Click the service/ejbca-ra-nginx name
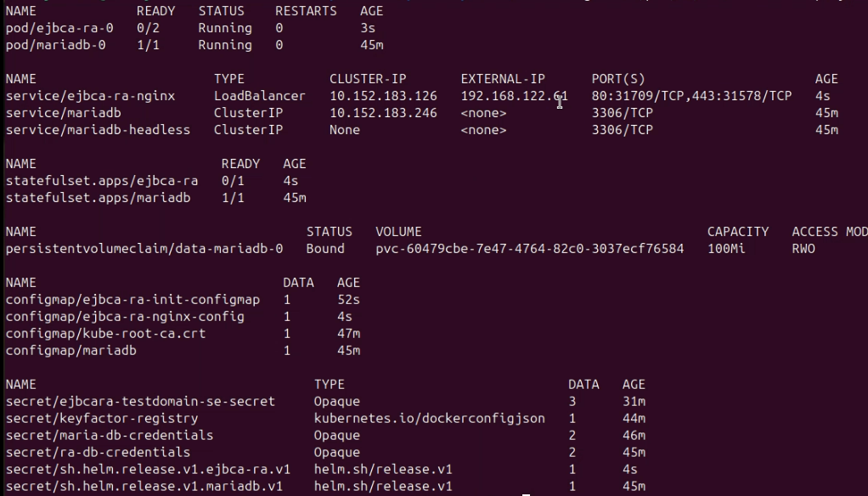The image size is (868, 496). pos(90,96)
